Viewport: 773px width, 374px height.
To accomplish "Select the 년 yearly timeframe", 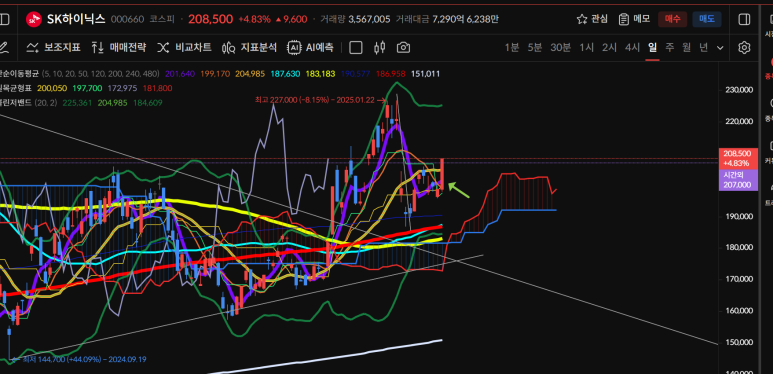I will 703,48.
